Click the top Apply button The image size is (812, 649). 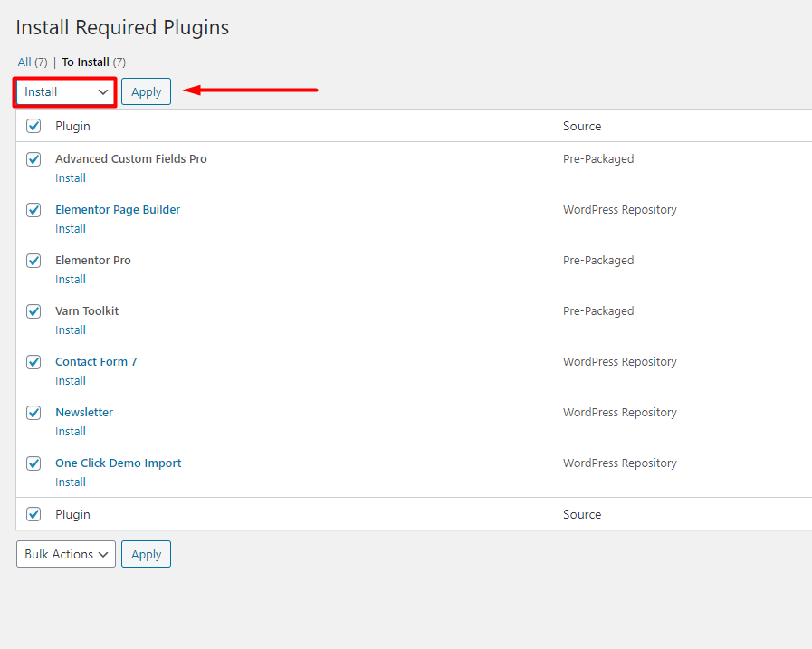(x=146, y=91)
